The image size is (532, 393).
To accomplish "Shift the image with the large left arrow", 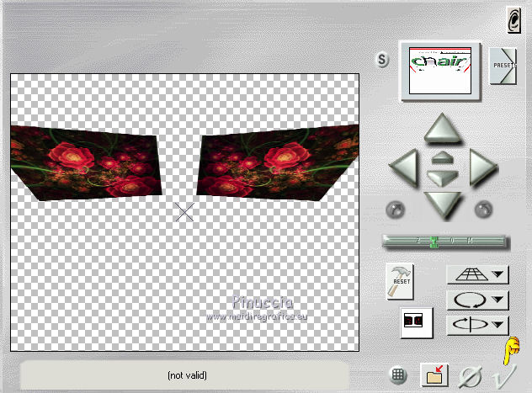I will [x=404, y=167].
